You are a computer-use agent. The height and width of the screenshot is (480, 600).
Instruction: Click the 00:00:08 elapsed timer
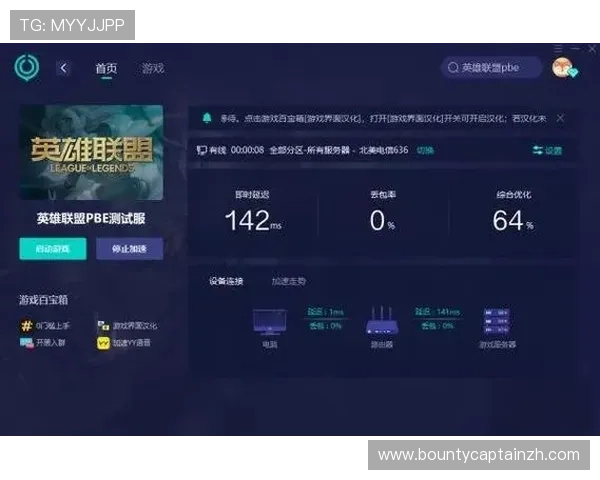coord(247,150)
